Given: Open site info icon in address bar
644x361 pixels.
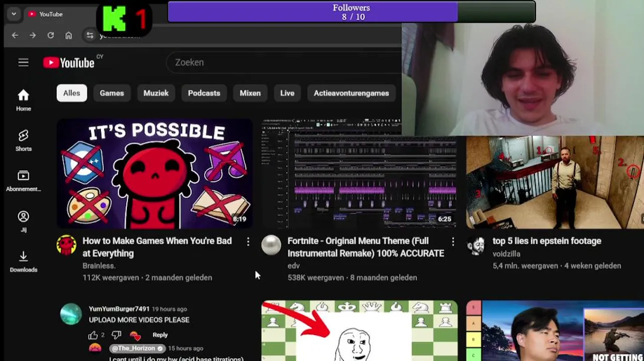Looking at the screenshot, I should click(x=90, y=35).
